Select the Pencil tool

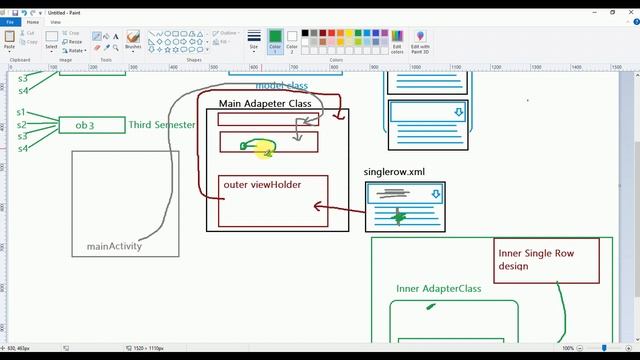tap(97, 37)
